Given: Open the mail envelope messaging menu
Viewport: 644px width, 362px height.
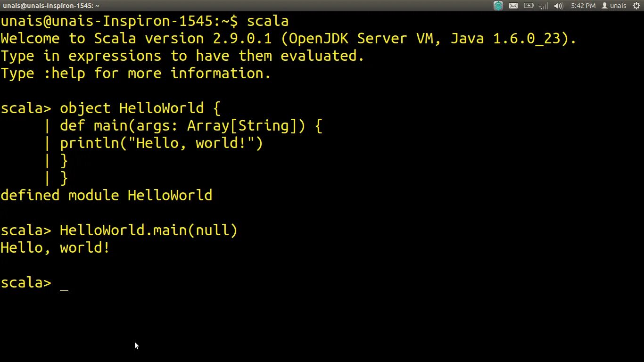Looking at the screenshot, I should pos(513,6).
